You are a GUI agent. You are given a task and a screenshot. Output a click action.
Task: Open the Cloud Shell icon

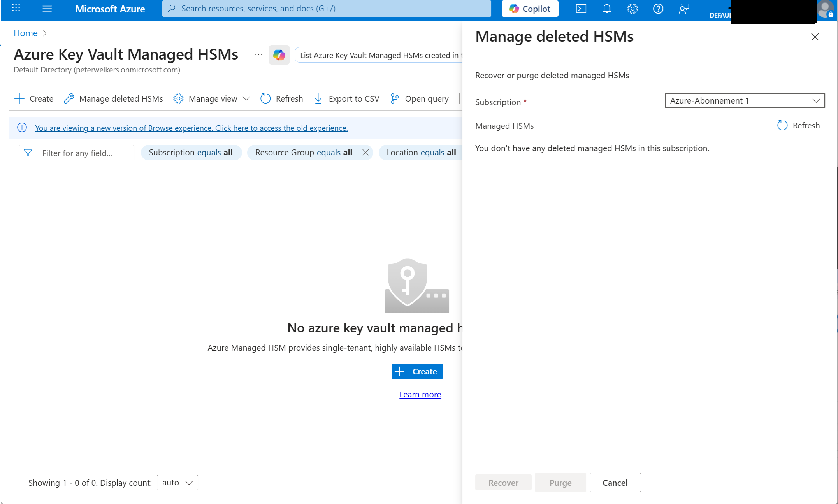[581, 9]
